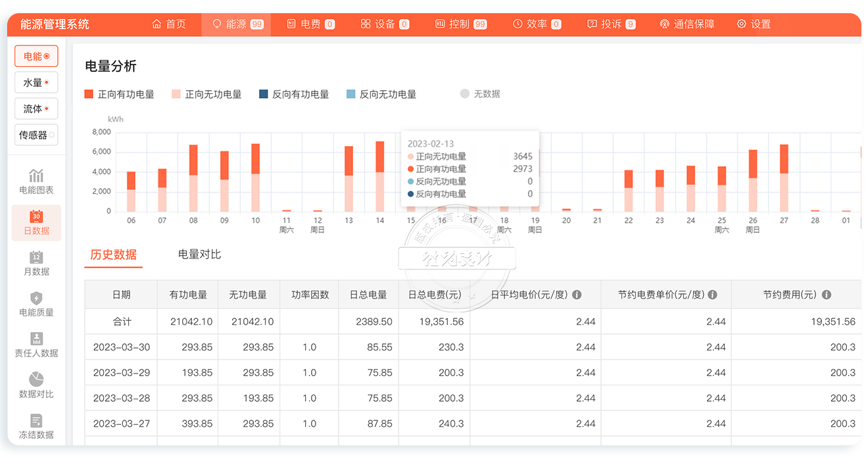The height and width of the screenshot is (465, 868).
Task: Click the bar for day 22
Action: click(x=629, y=191)
